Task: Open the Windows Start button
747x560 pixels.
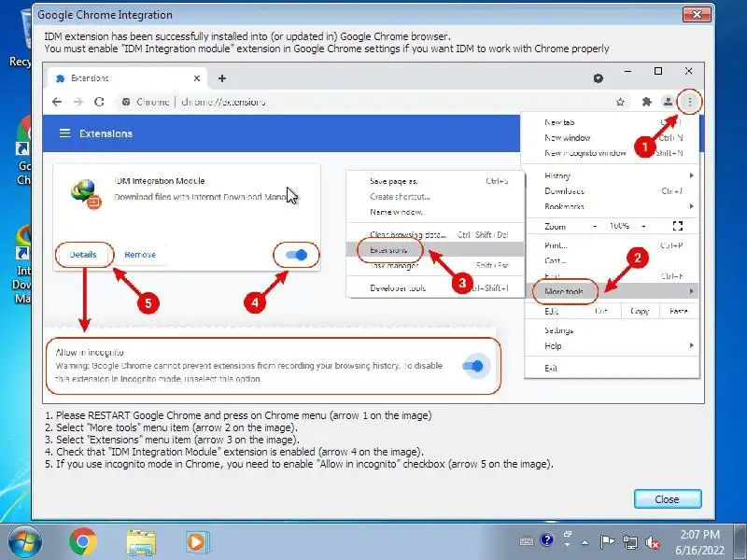Action: point(25,541)
